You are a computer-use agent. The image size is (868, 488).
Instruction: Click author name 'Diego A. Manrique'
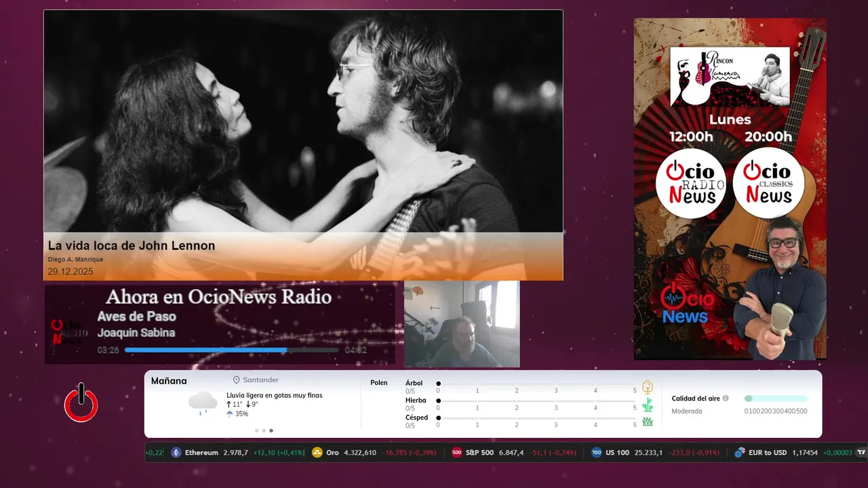point(75,260)
